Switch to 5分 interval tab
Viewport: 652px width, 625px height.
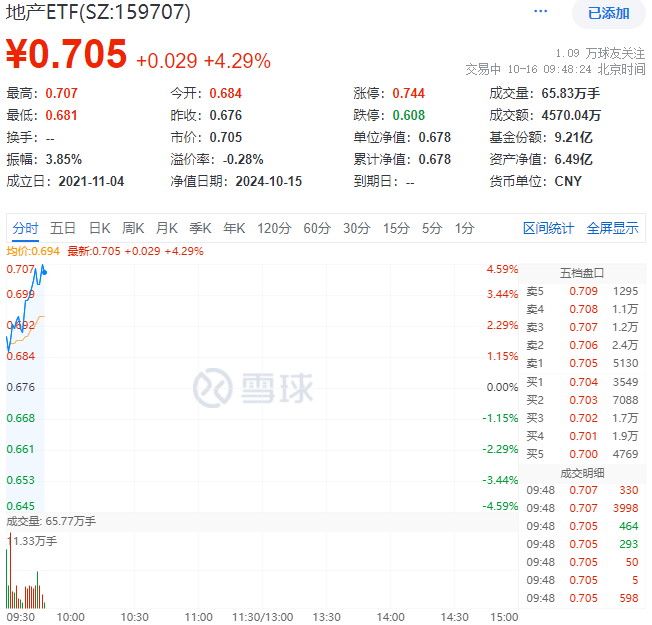click(432, 228)
